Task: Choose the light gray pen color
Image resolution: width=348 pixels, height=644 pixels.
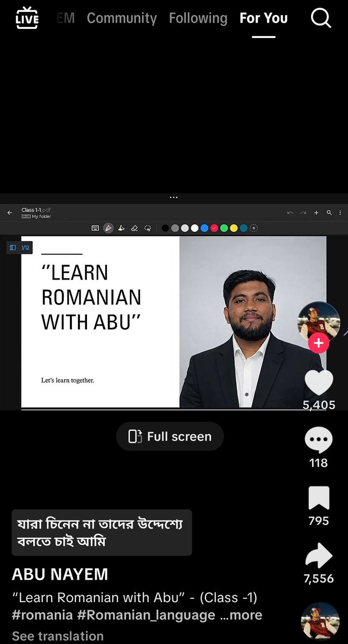Action: point(185,228)
